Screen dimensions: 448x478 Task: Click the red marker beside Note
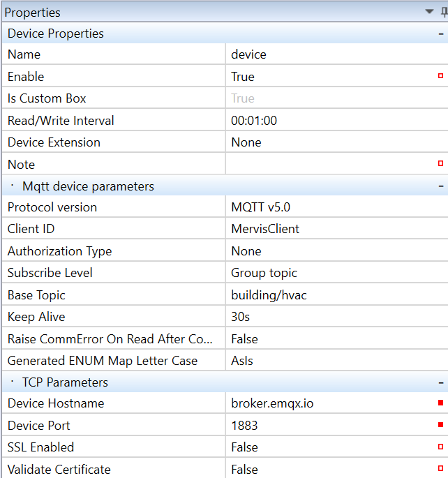pyautogui.click(x=440, y=164)
